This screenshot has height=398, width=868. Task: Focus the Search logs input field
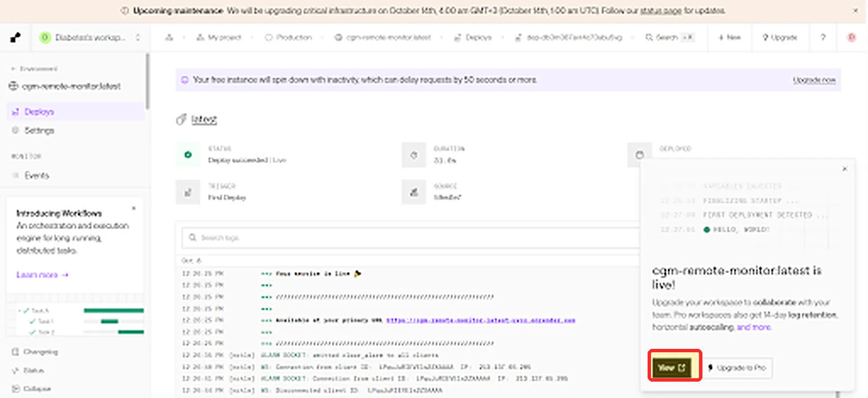tap(411, 238)
